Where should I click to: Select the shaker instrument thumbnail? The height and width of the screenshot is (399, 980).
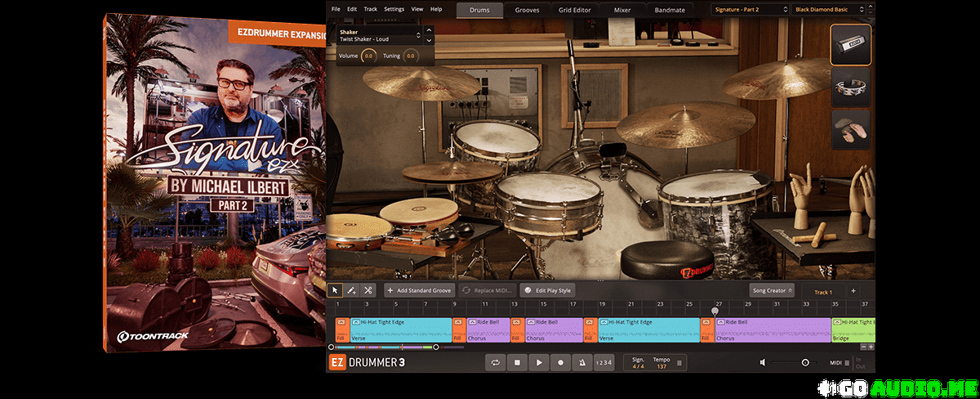tap(851, 44)
